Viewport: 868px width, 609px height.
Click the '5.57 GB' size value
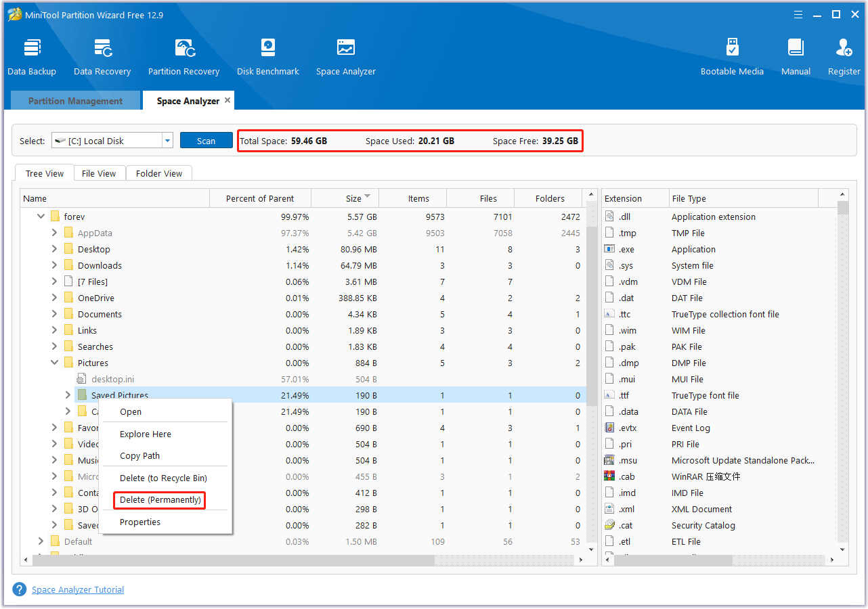pyautogui.click(x=362, y=217)
